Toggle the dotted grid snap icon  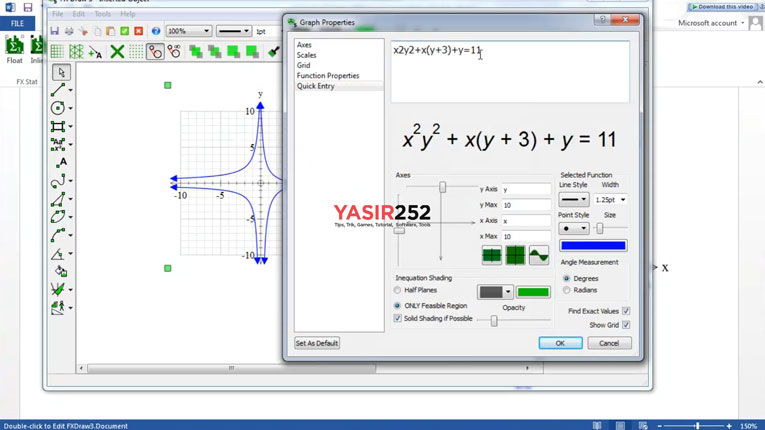click(136, 51)
